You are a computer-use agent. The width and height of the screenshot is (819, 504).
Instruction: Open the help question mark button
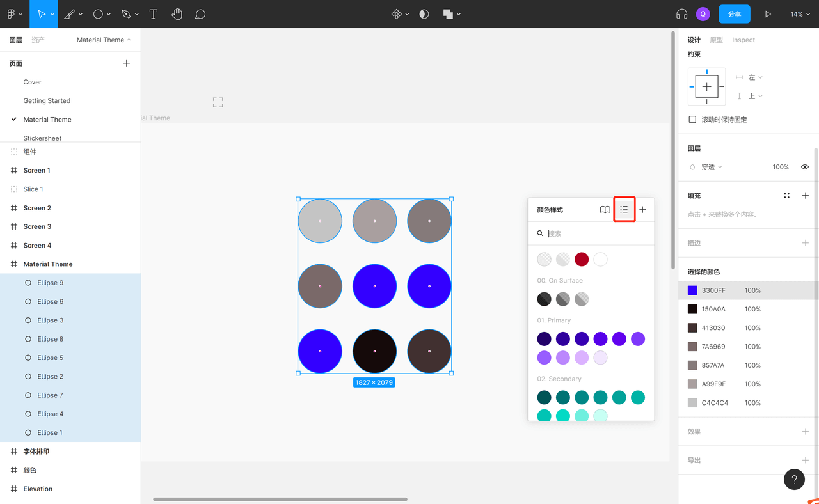(794, 479)
